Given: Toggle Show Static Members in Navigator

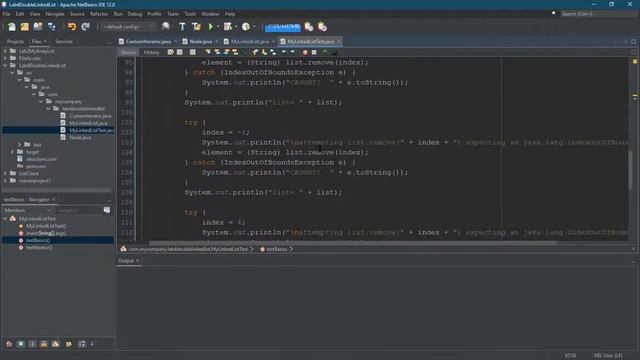Looking at the screenshot, I should [32, 344].
